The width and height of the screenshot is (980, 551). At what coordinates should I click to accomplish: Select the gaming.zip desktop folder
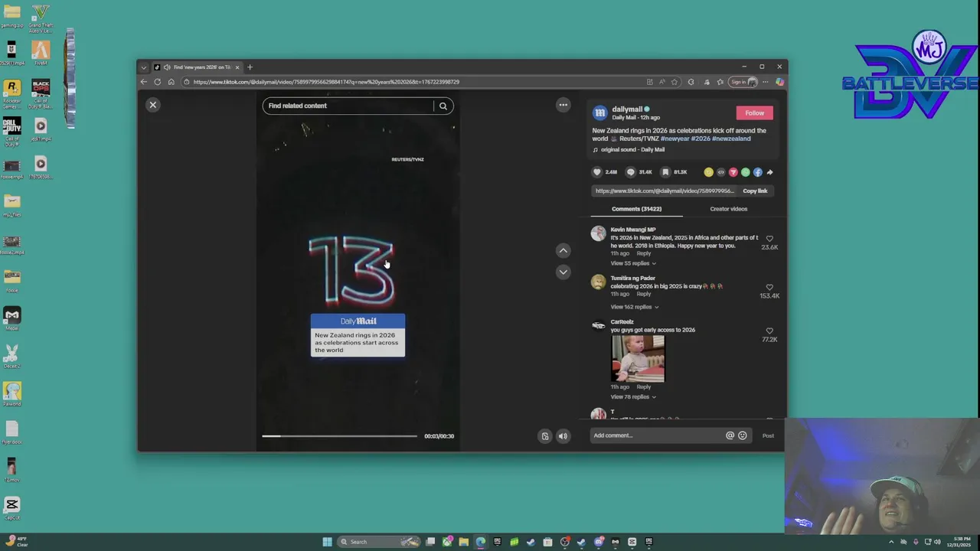click(11, 15)
